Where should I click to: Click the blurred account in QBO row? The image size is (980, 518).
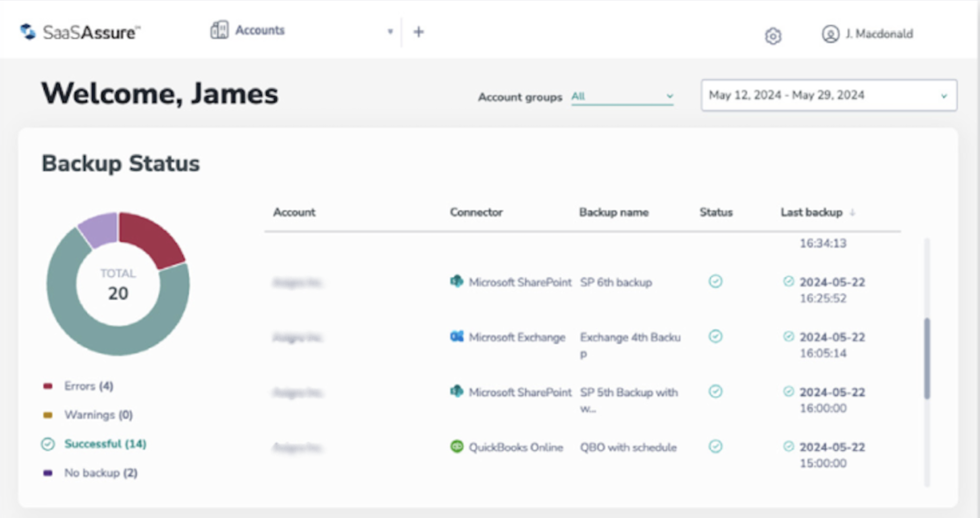coord(297,447)
